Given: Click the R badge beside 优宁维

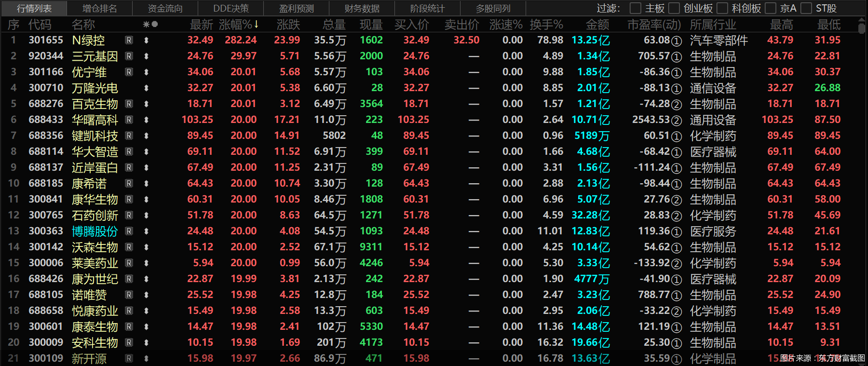Looking at the screenshot, I should pos(129,72).
